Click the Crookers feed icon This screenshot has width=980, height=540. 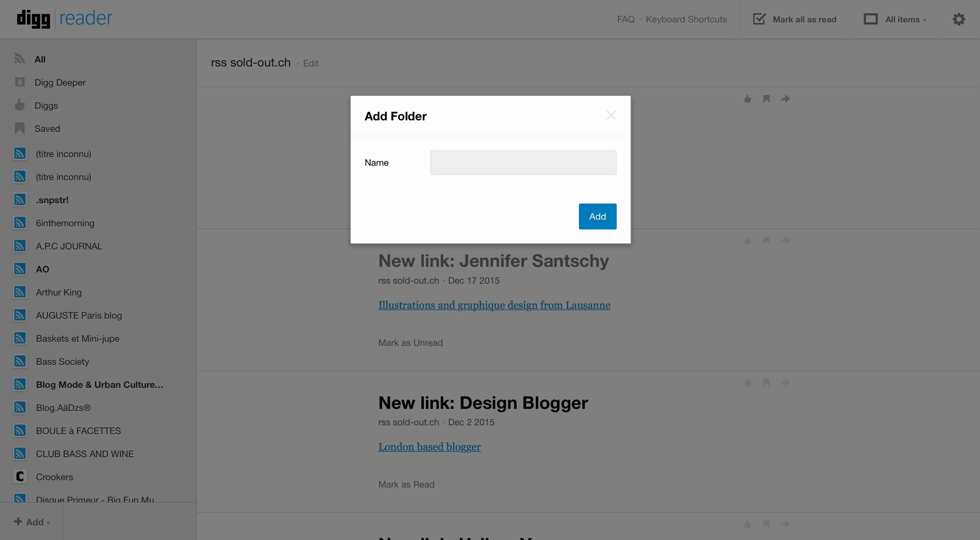[x=20, y=476]
